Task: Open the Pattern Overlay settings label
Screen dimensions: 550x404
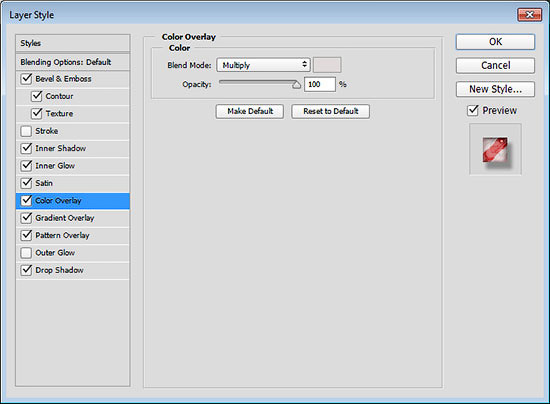Action: [x=62, y=235]
